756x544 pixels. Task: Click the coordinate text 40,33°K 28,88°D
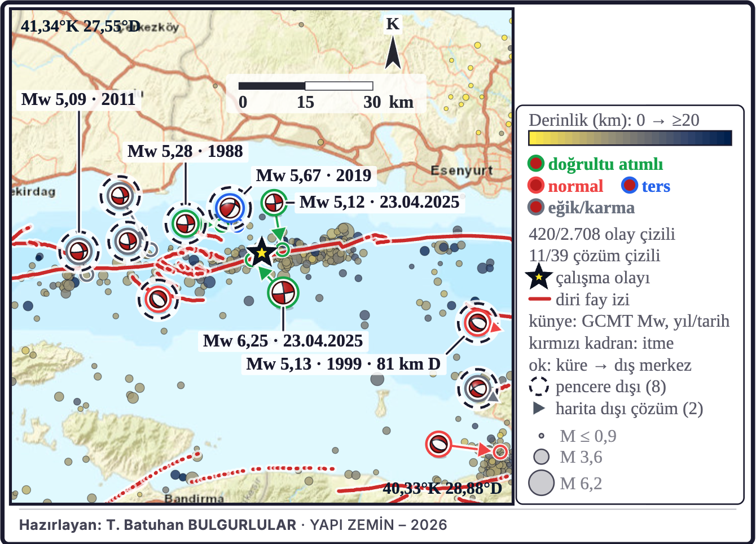click(442, 488)
